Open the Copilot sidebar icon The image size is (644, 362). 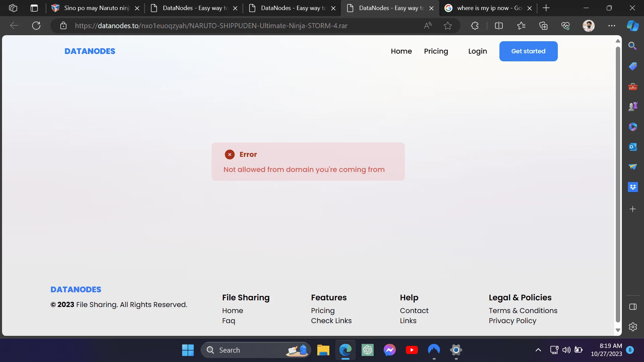click(633, 25)
